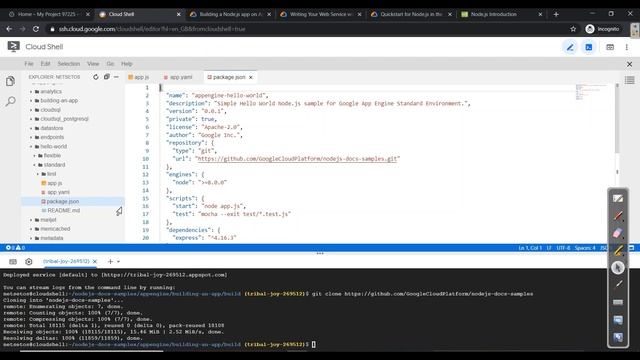Open the terminal keyboard icon
640x360 pixels.
pos(13,262)
